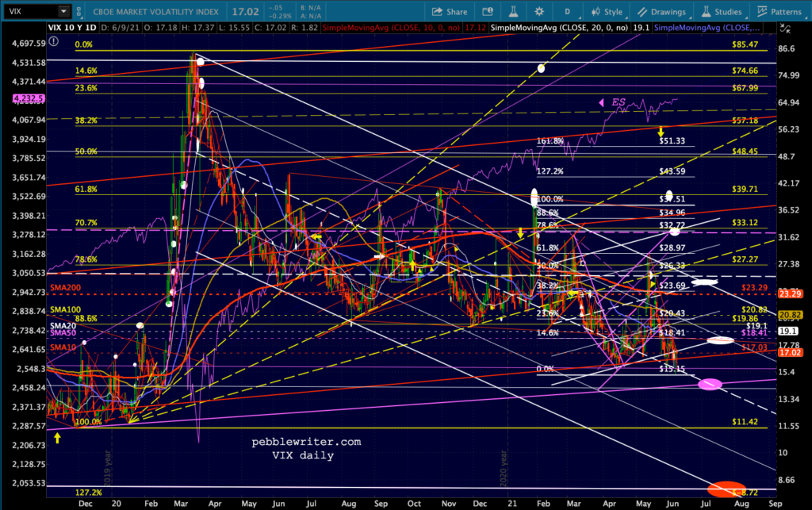Change the D timeframe aggregation button
Viewport: 812px width, 510px height.
coord(567,11)
